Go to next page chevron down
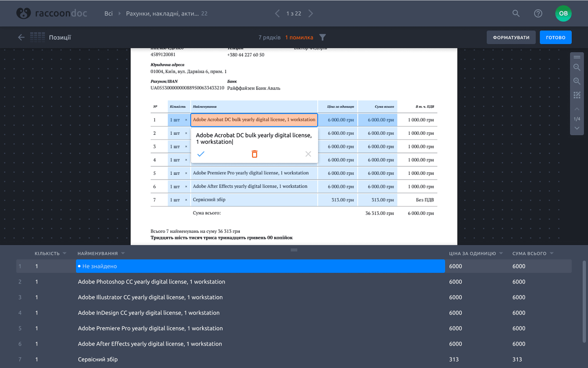Screen dimensions: 588x368 click(x=577, y=128)
